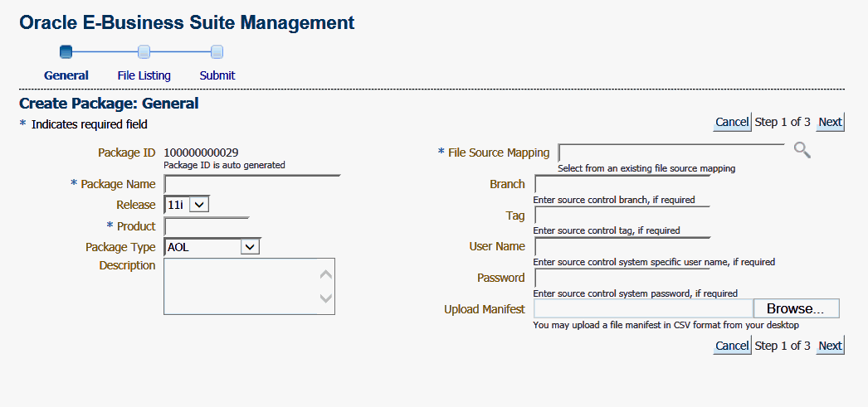Click the 'Enter source control system password' hint
The image size is (868, 407).
pos(636,293)
